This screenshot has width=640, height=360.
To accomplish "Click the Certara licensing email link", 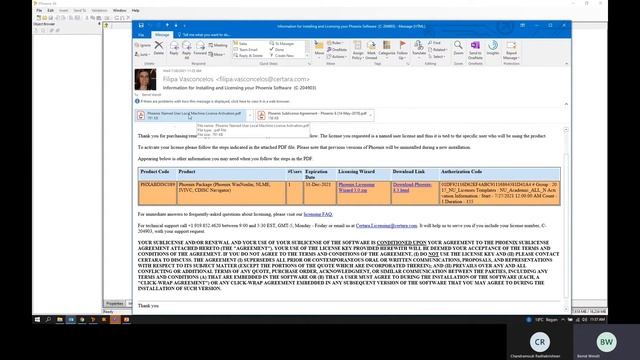I will [387, 226].
